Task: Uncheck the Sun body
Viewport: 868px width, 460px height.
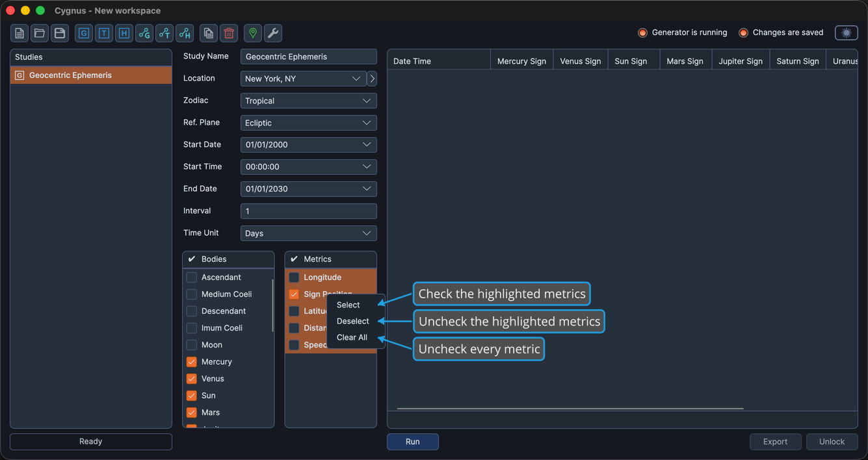Action: click(x=192, y=396)
